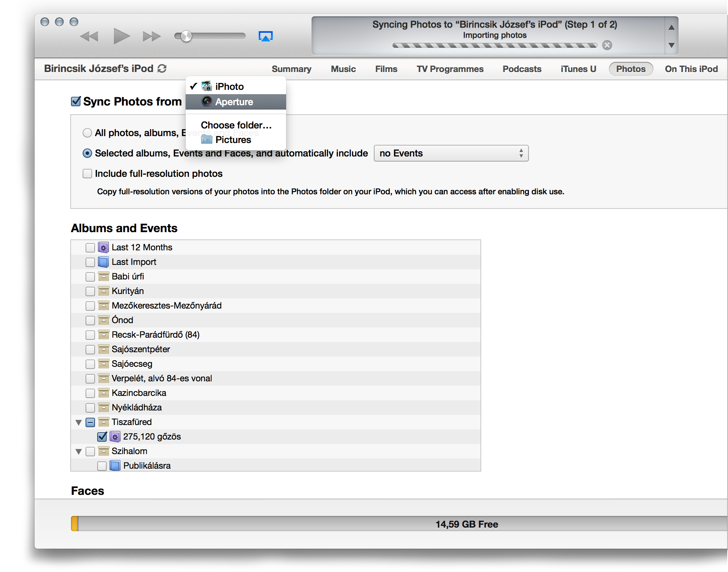Collapse the Tiszafüred disclosure triangle
This screenshot has width=728, height=572.
click(x=78, y=422)
